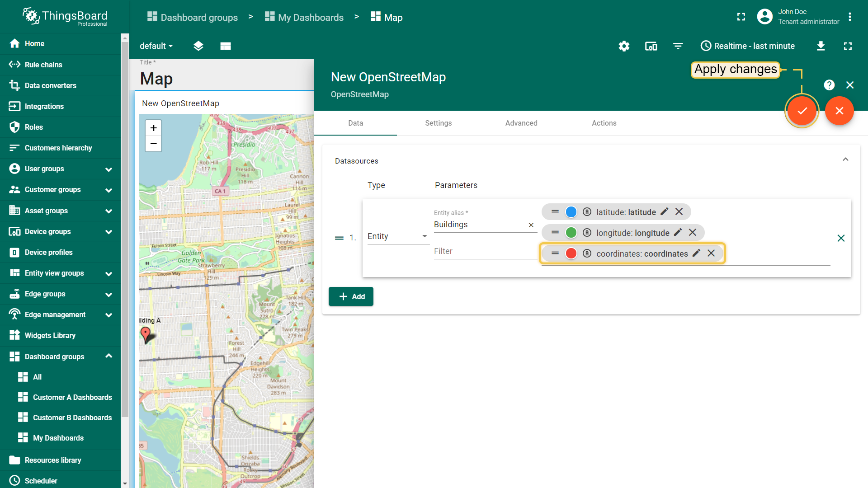Select the Data tab
Viewport: 868px width, 488px height.
click(355, 123)
